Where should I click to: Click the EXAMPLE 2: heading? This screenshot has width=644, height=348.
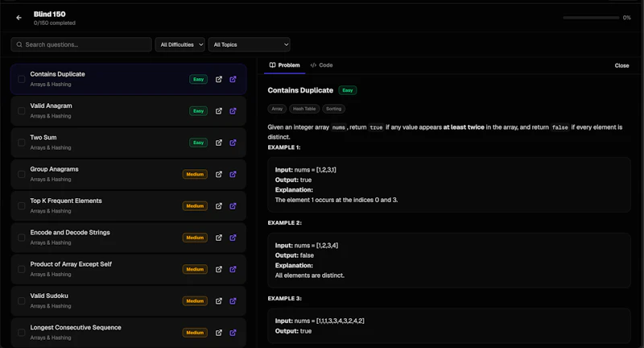(285, 222)
